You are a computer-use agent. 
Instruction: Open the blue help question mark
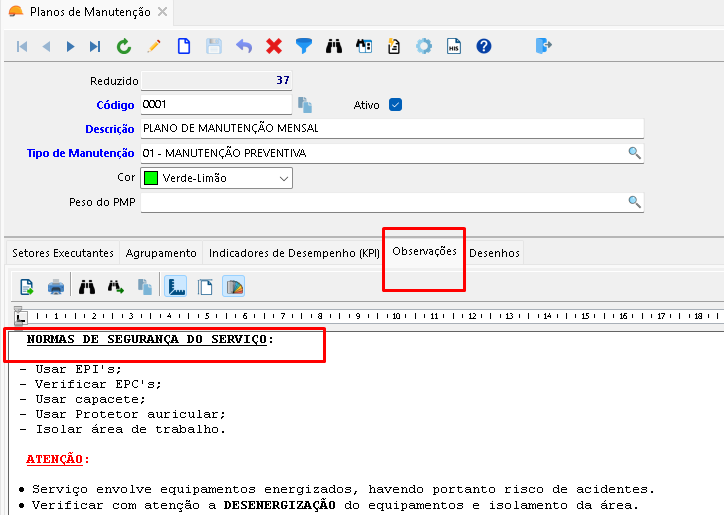coord(484,46)
